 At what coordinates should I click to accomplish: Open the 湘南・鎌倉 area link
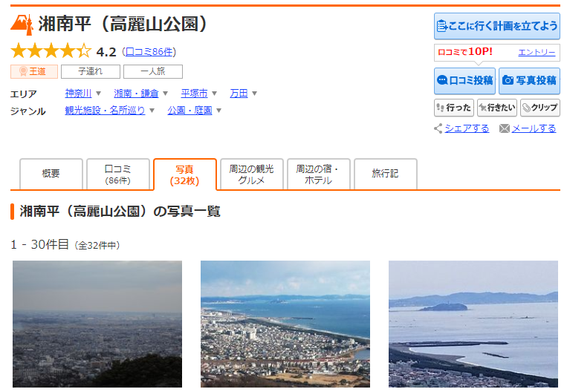click(x=136, y=94)
